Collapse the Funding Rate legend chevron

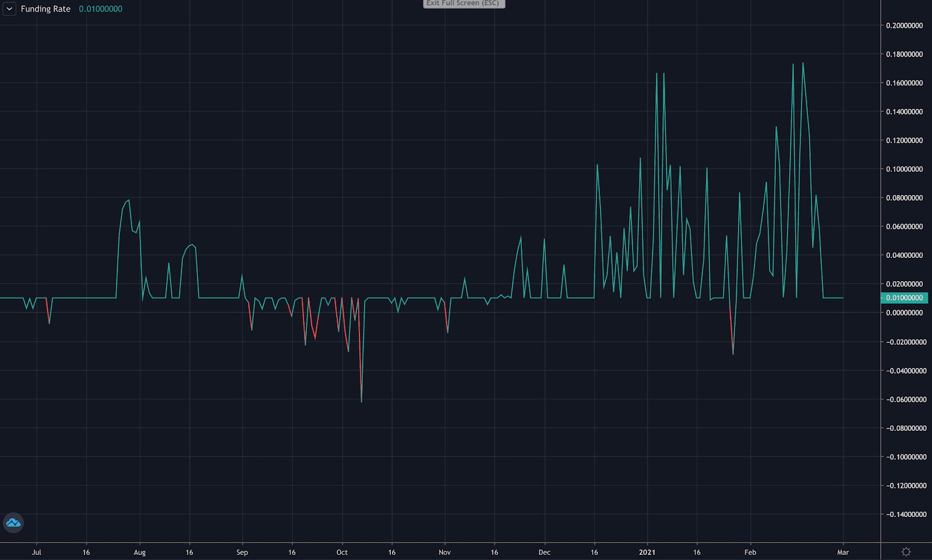pyautogui.click(x=9, y=9)
